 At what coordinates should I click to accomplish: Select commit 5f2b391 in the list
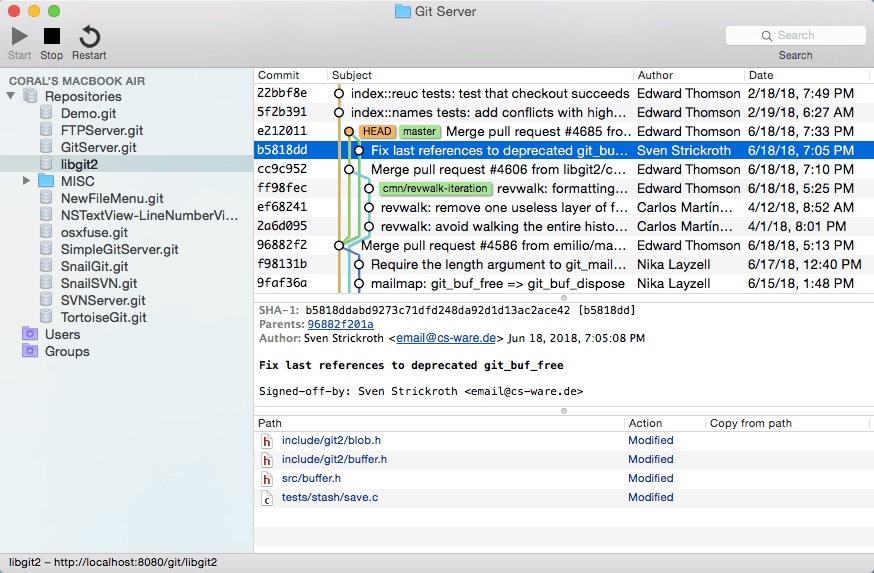(x=562, y=112)
